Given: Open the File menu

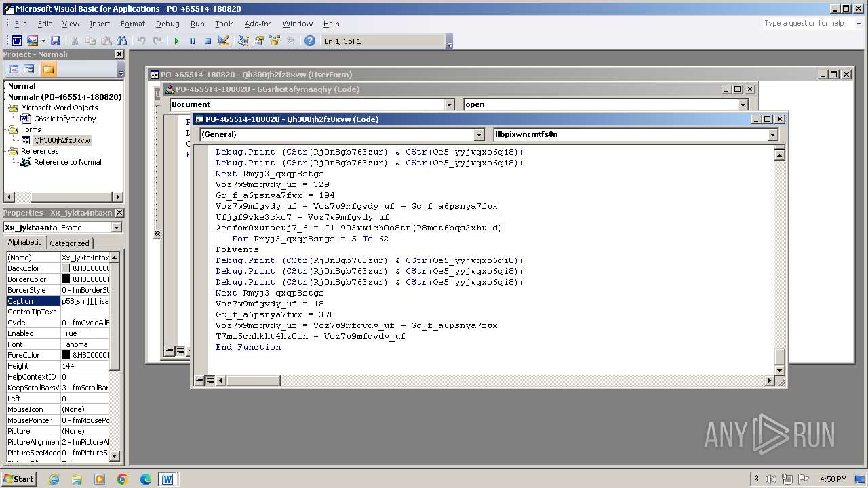Looking at the screenshot, I should (x=21, y=24).
